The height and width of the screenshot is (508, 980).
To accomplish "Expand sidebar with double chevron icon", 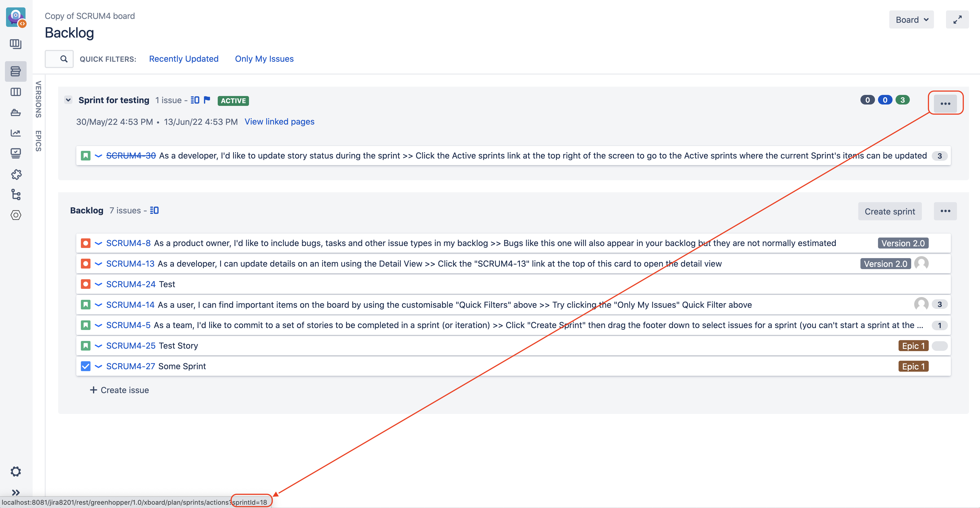I will 16,492.
